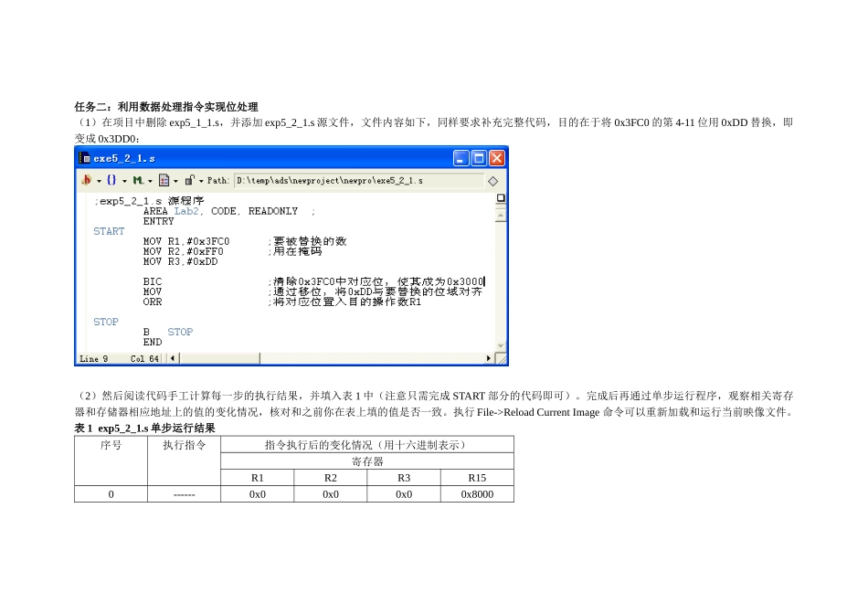Click the table header '序号'
The height and width of the screenshot is (614, 868).
click(111, 445)
